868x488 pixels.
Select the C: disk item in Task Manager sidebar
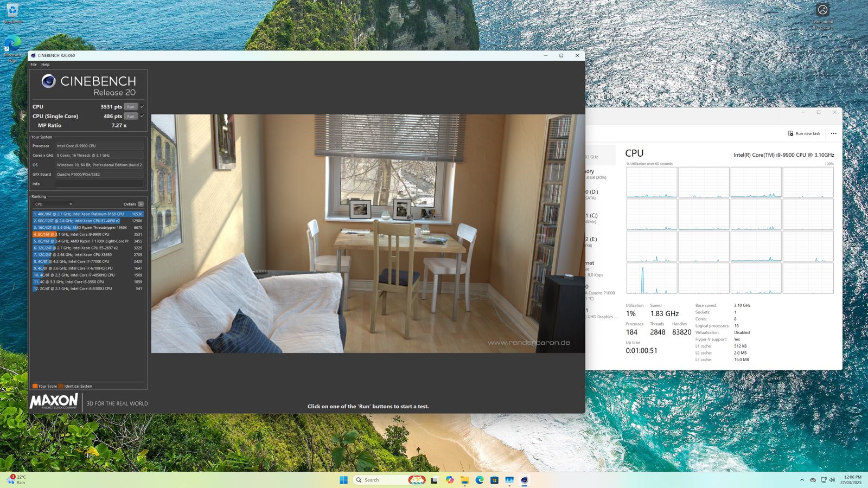[601, 218]
